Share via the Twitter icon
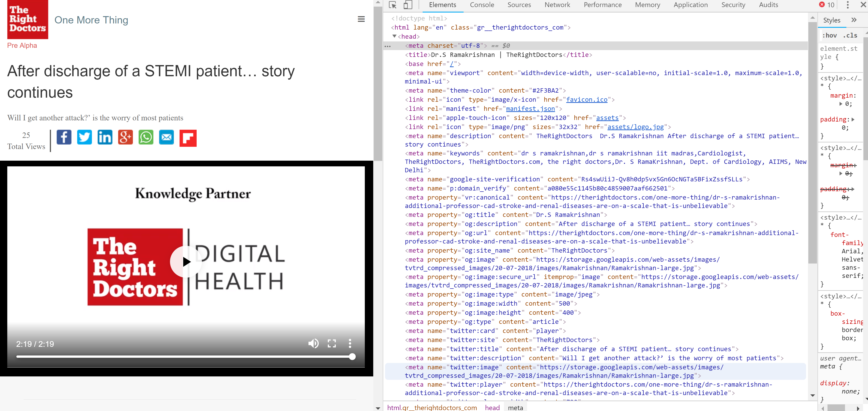 pyautogui.click(x=84, y=137)
